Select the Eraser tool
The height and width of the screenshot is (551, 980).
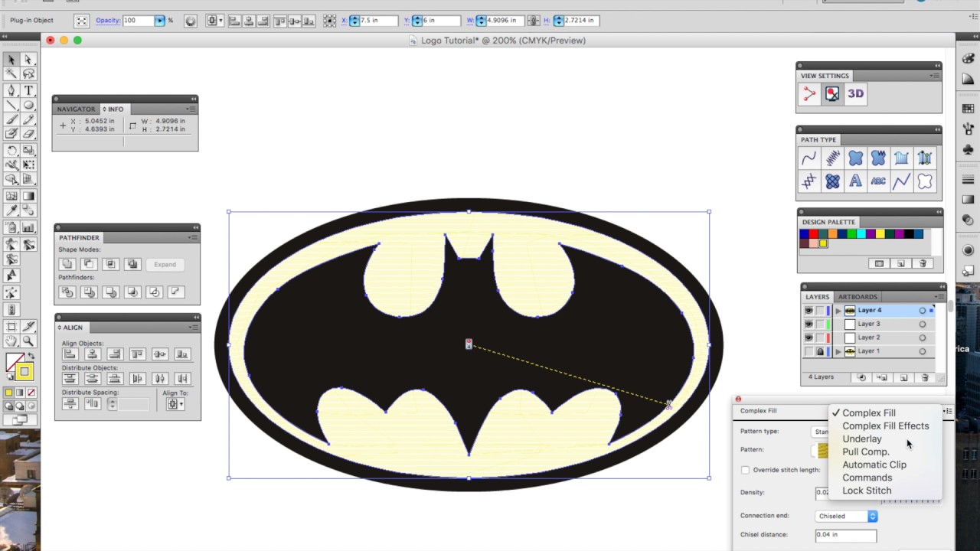click(x=28, y=134)
